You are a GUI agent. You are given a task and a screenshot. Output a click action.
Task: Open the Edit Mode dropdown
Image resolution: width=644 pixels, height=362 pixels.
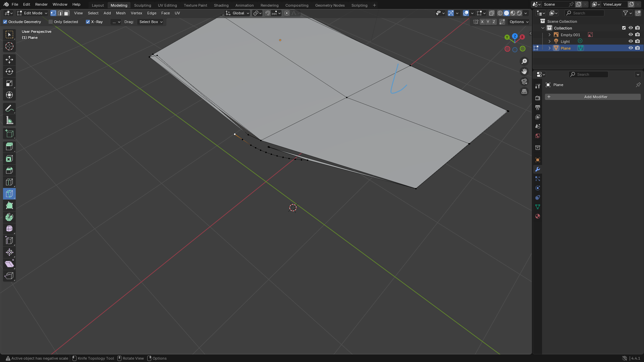point(32,13)
